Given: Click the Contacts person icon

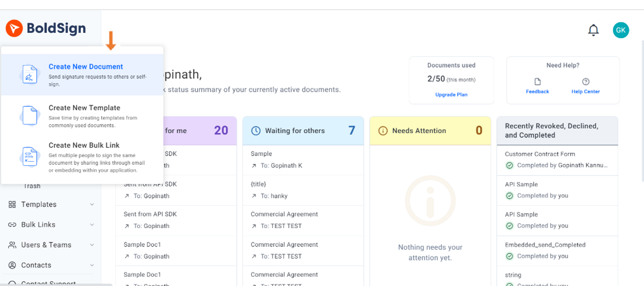Looking at the screenshot, I should 12,265.
